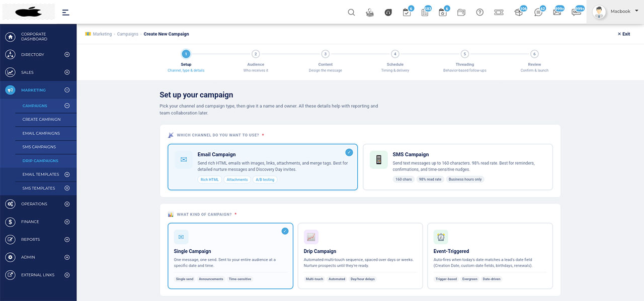This screenshot has height=301, width=644.
Task: Click the External Links sidebar icon
Action: pyautogui.click(x=11, y=275)
